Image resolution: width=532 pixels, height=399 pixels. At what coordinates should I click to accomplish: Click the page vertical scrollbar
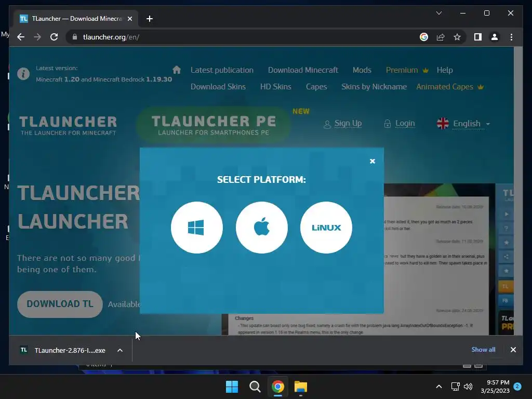click(x=518, y=191)
